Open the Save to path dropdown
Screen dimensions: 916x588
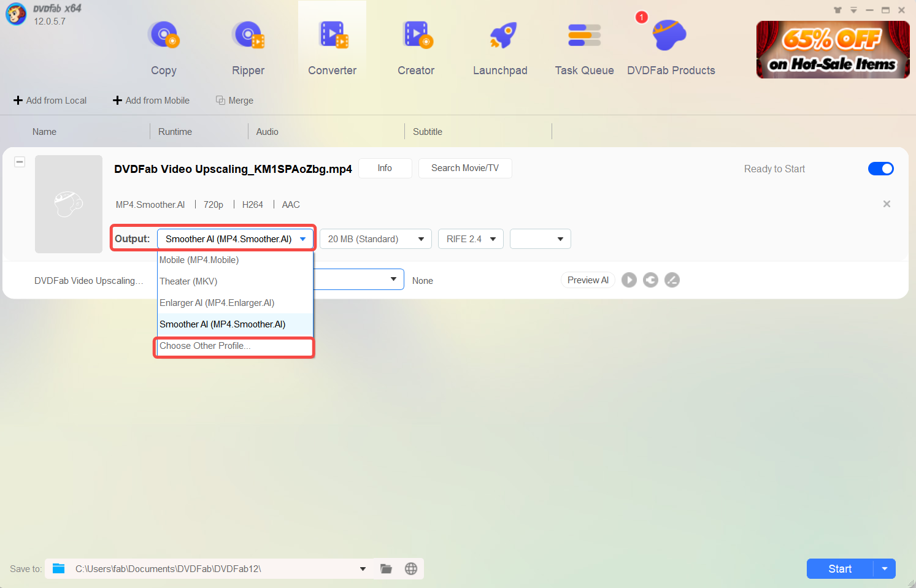(363, 569)
